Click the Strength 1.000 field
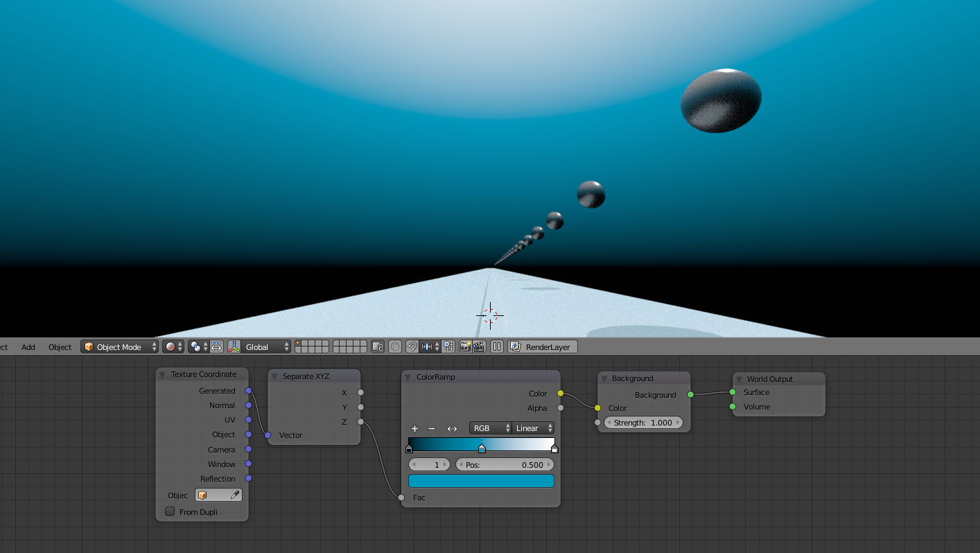Image resolution: width=980 pixels, height=553 pixels. (x=643, y=422)
